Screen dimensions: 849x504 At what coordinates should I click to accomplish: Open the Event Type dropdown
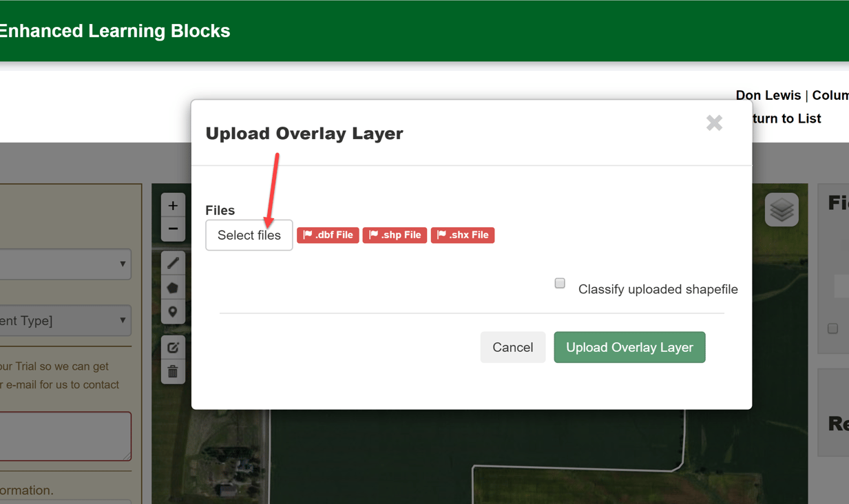(x=65, y=320)
